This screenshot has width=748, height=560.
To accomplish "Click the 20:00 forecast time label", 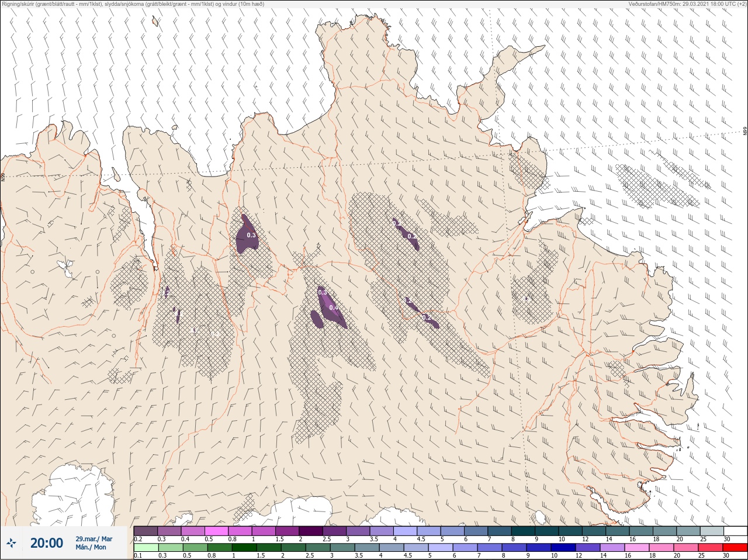I will (x=47, y=543).
